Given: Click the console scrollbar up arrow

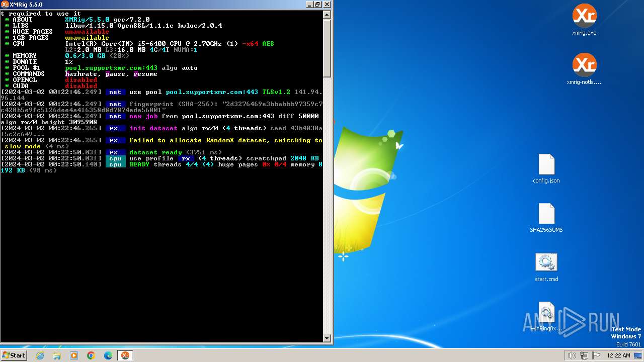Looking at the screenshot, I should tap(327, 14).
